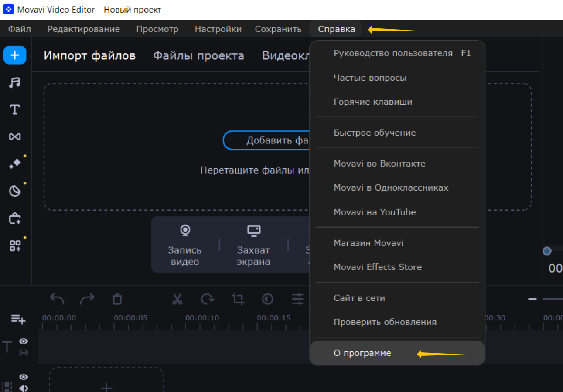
Task: Select Быстрое обучение menu item
Action: point(397,133)
